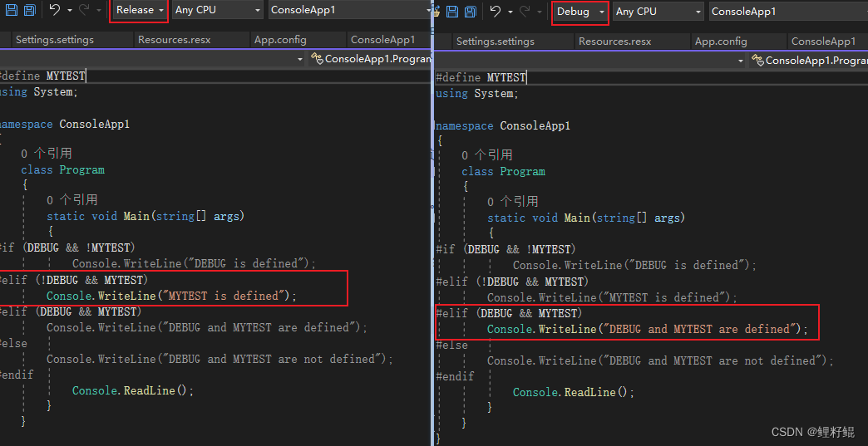Viewport: 868px width, 446px height.
Task: Click 'static void Main(string[] args)' in Release window
Action: point(145,216)
